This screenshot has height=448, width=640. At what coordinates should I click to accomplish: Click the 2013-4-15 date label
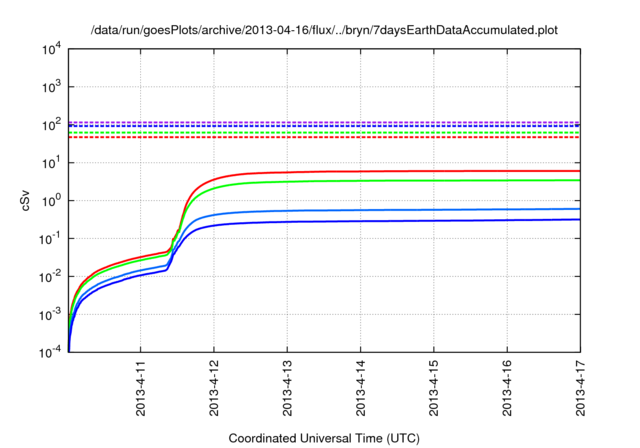tap(433, 388)
